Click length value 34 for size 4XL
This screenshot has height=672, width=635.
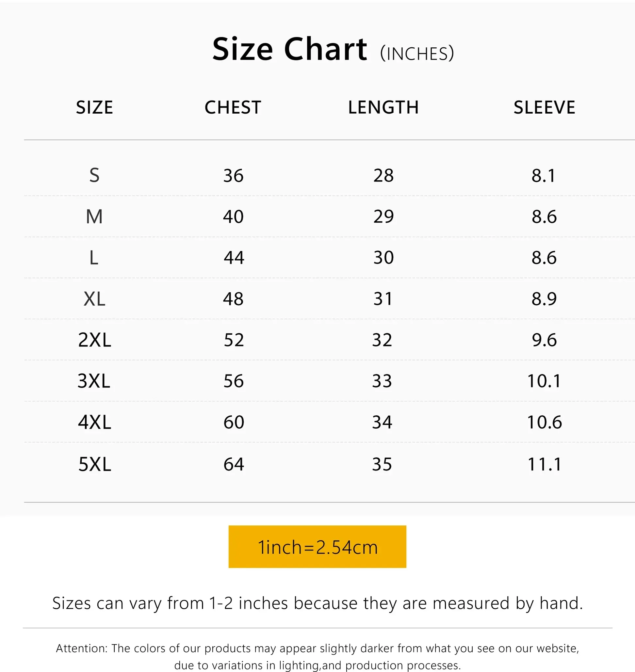tap(382, 422)
